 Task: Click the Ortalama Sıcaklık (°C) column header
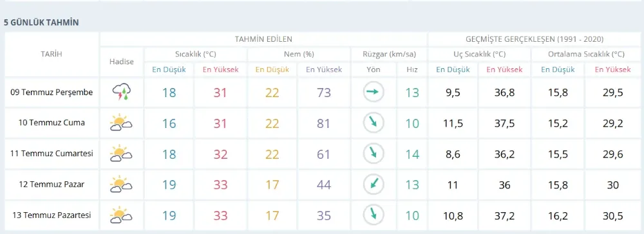tap(586, 54)
